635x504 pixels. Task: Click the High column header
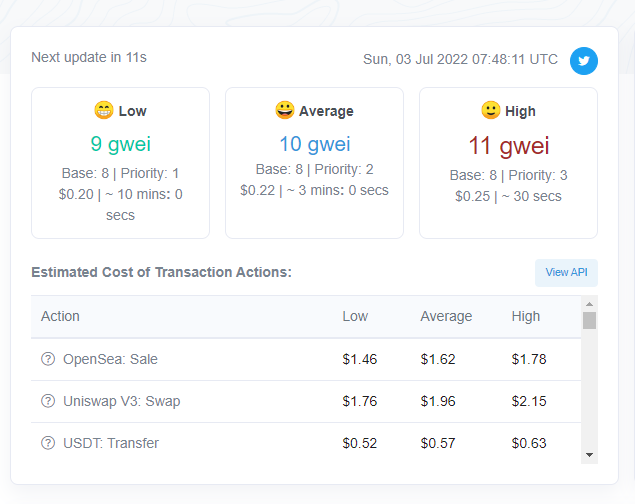526,316
